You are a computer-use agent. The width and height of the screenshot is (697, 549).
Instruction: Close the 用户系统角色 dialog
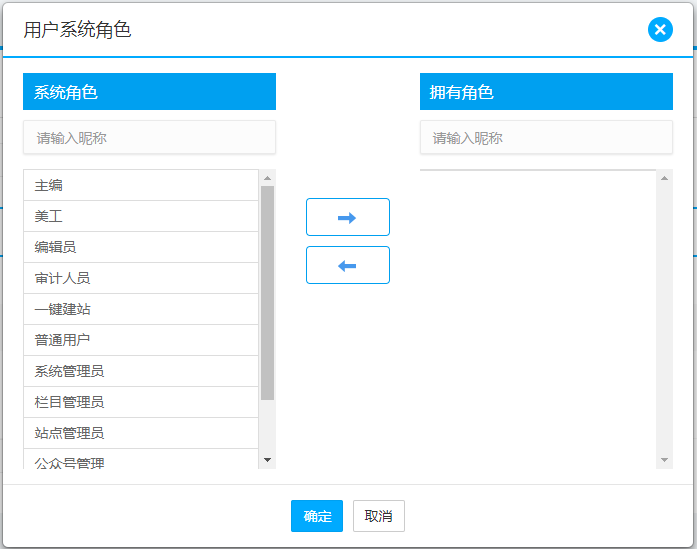(659, 30)
